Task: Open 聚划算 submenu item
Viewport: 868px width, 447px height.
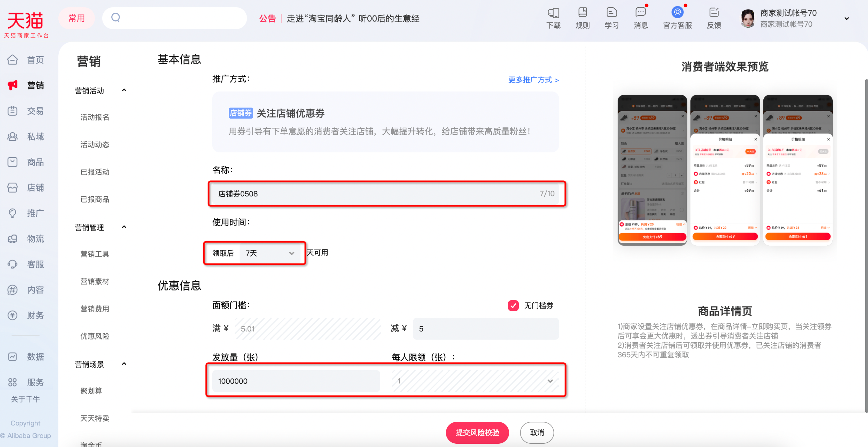Action: (91, 391)
